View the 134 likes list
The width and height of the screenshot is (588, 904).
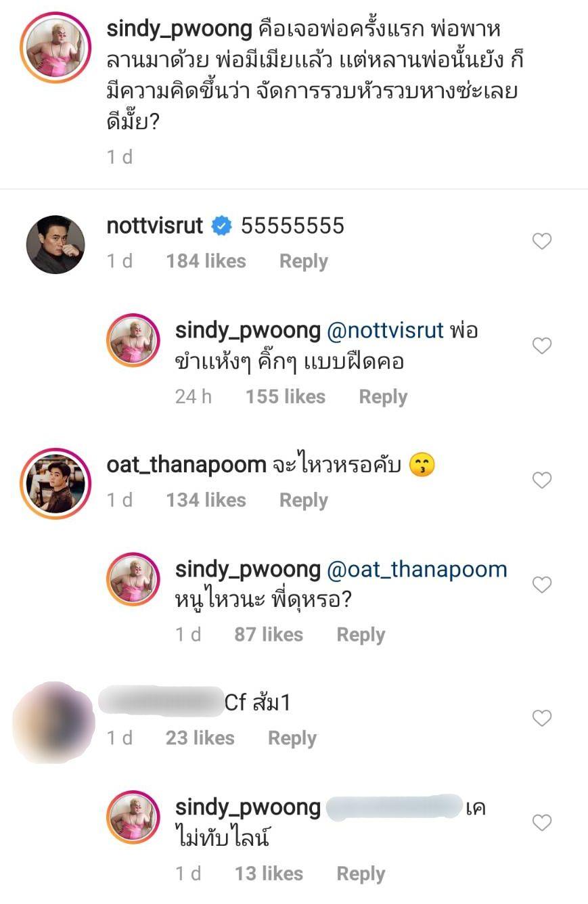206,500
